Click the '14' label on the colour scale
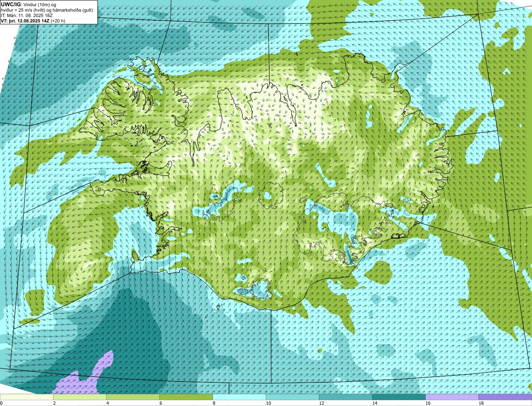532x406 pixels. (375, 403)
